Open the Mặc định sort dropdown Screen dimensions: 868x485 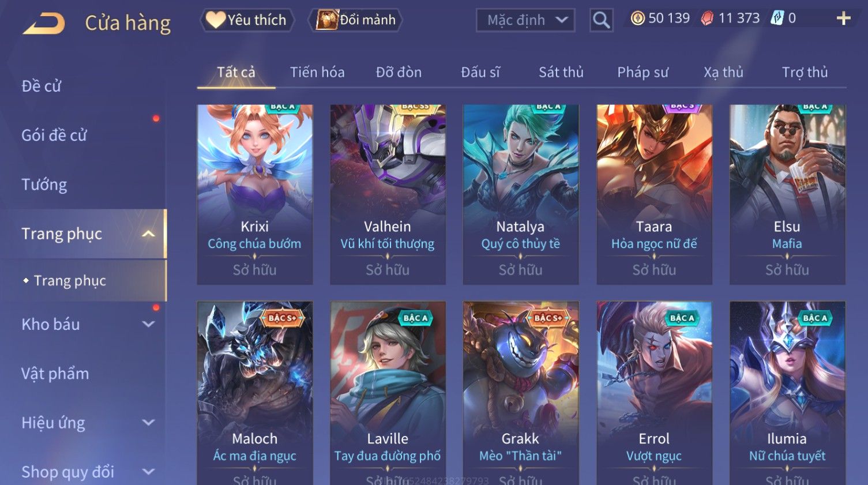pos(525,20)
